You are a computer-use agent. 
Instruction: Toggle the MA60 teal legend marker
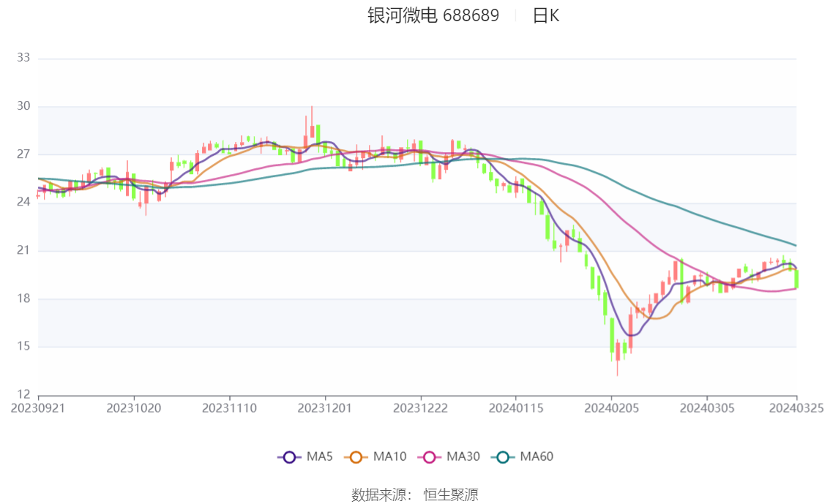503,457
